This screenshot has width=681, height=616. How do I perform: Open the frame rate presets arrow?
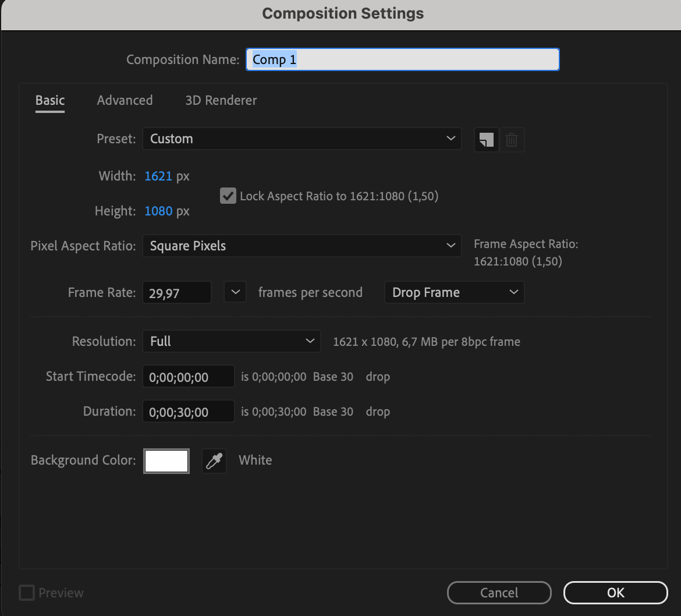(235, 292)
